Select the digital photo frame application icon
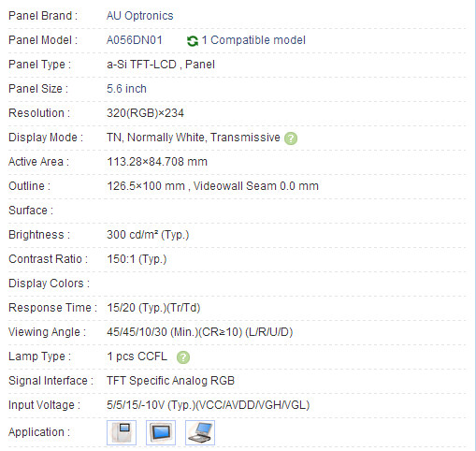Viewport: 476px width, 451px height. pos(161,432)
